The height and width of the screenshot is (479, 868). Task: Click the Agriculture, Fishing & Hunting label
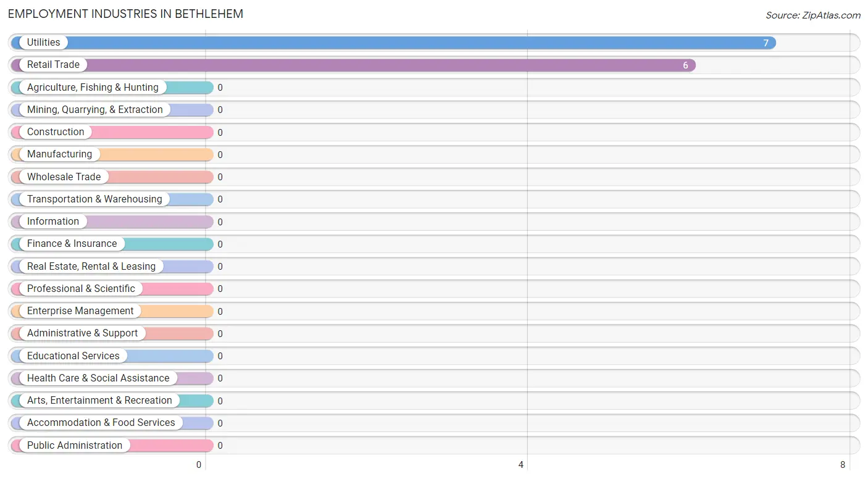tap(93, 88)
